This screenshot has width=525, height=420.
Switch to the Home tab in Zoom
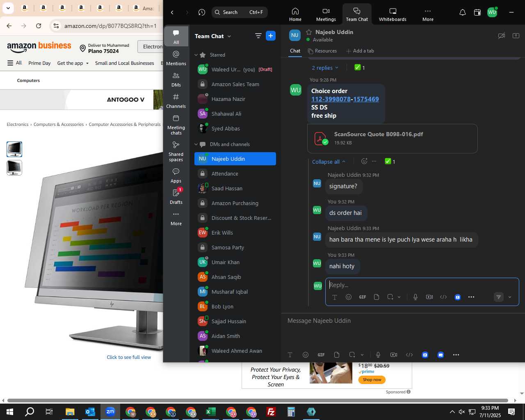pyautogui.click(x=295, y=14)
